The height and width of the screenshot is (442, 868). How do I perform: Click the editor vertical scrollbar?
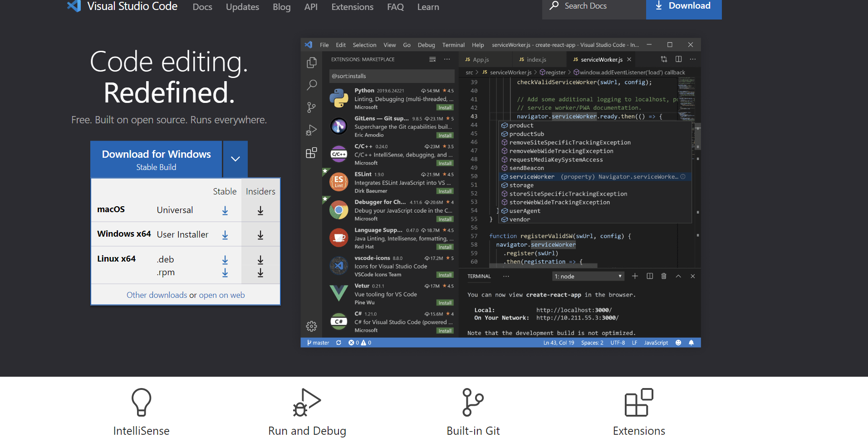pyautogui.click(x=698, y=136)
